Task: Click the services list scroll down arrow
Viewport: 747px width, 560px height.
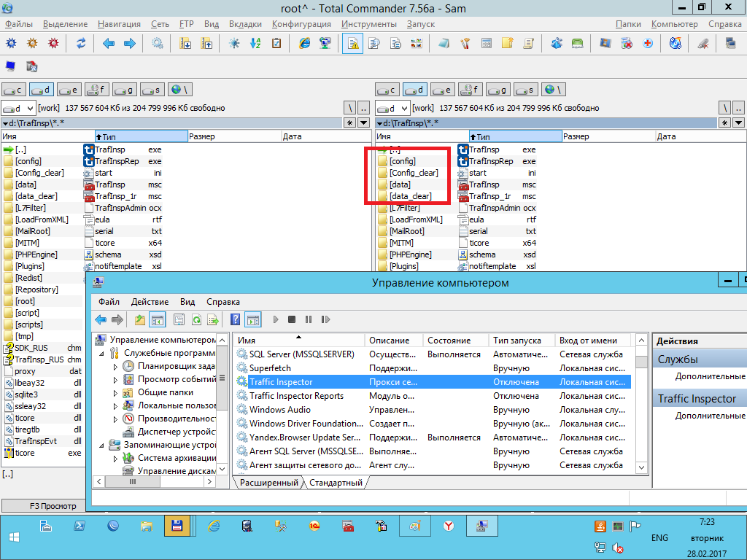Action: click(x=642, y=467)
